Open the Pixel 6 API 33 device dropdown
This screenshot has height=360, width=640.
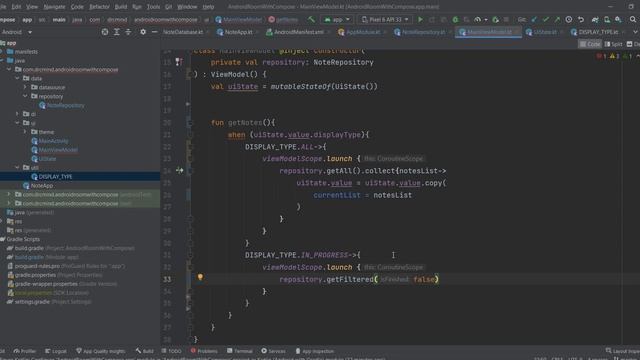tap(384, 20)
